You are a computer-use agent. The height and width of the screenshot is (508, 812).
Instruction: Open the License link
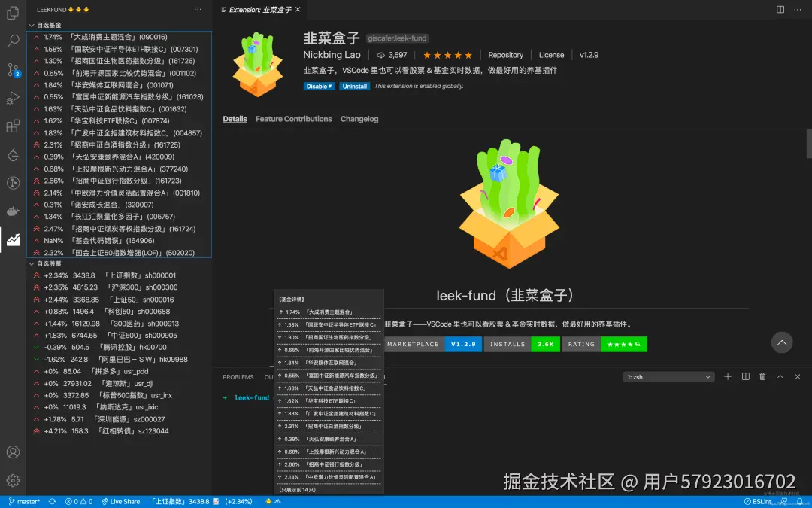point(551,55)
